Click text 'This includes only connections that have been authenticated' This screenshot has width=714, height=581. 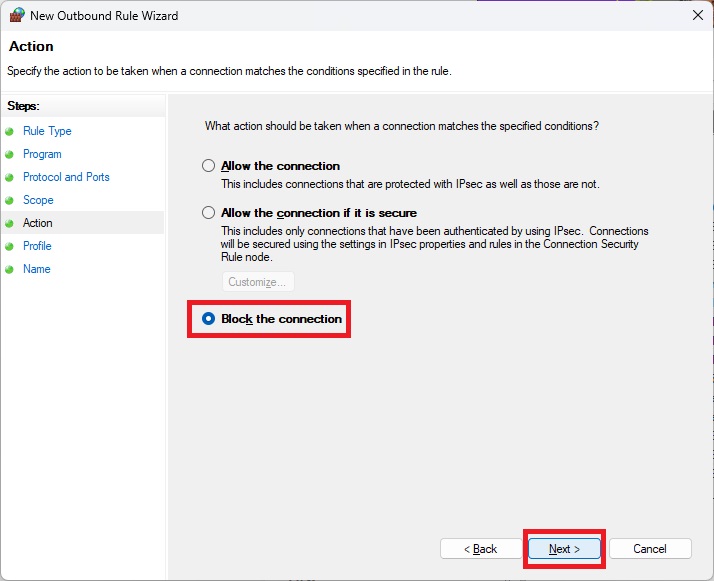(x=434, y=244)
